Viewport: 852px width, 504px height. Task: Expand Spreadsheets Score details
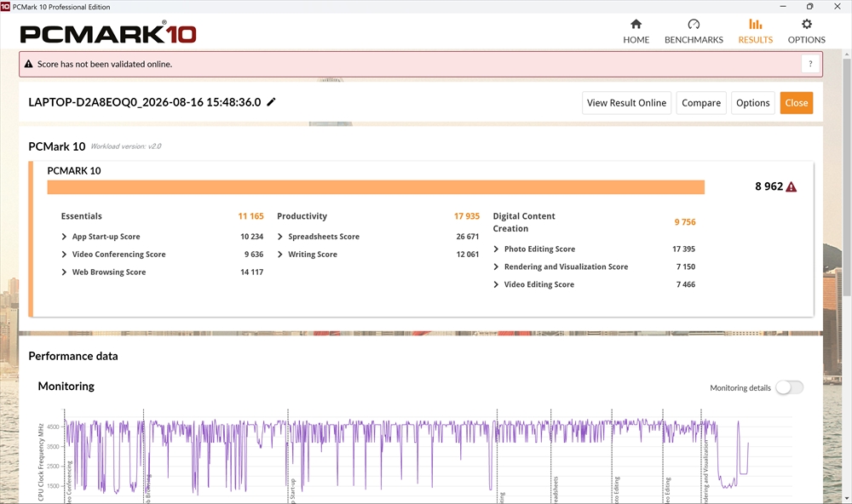click(279, 237)
